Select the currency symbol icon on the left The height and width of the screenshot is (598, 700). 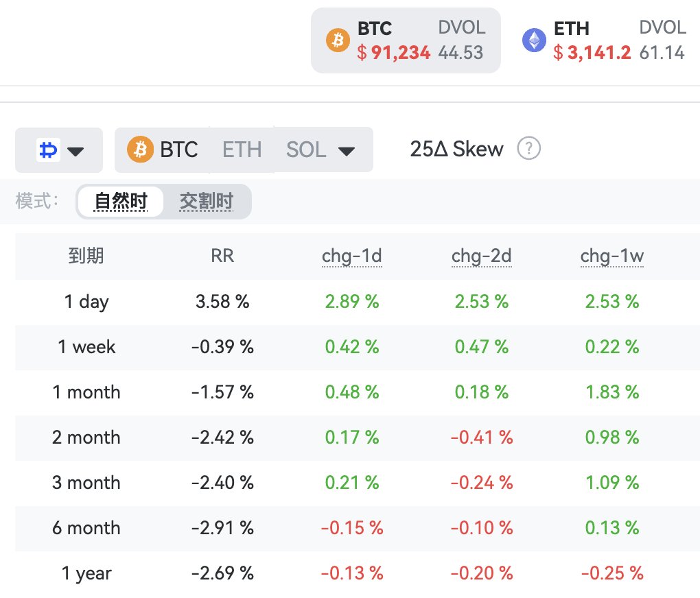[x=48, y=149]
